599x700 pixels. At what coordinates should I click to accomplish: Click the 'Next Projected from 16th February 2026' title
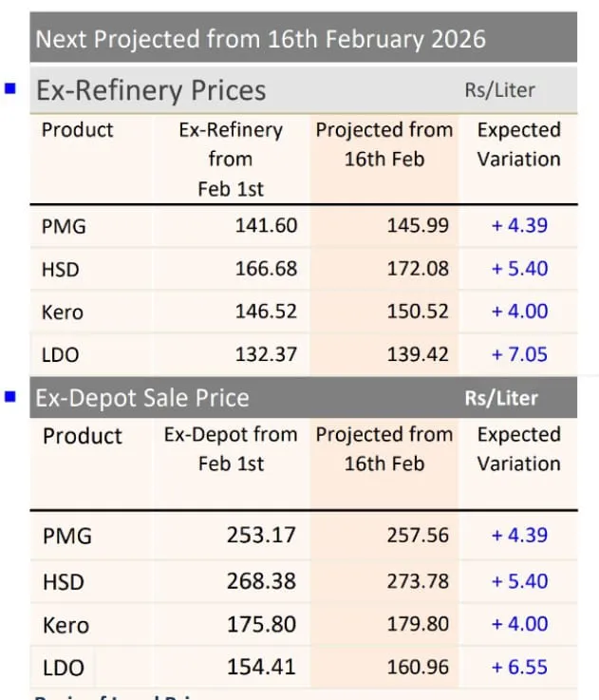point(260,39)
